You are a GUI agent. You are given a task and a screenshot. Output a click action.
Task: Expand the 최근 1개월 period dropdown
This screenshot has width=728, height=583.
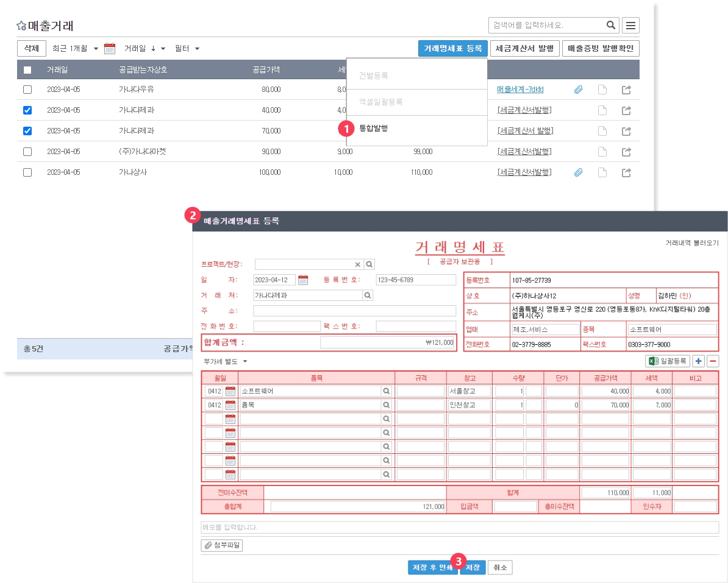[x=75, y=49]
